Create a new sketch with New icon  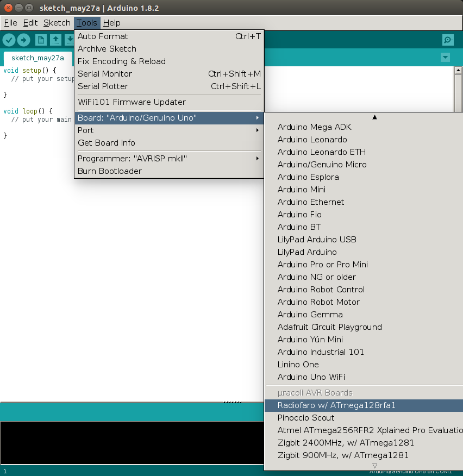tap(41, 40)
